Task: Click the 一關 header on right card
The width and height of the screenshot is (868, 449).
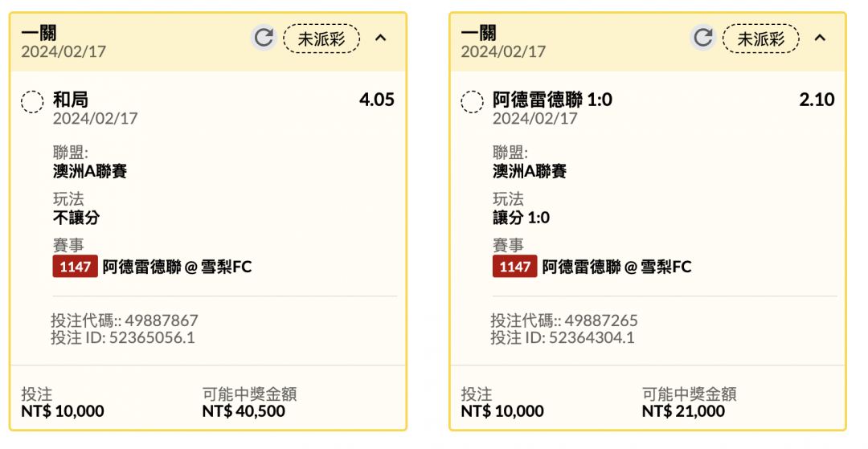Action: 478,33
